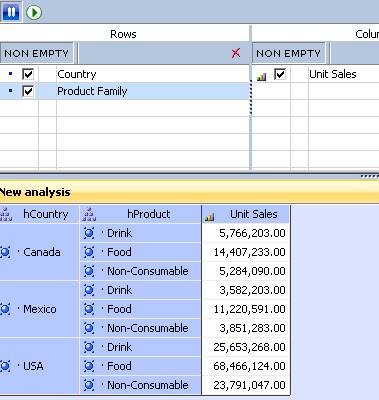The image size is (379, 400).
Task: Click the Food member icon under Mexico
Action: coord(89,309)
